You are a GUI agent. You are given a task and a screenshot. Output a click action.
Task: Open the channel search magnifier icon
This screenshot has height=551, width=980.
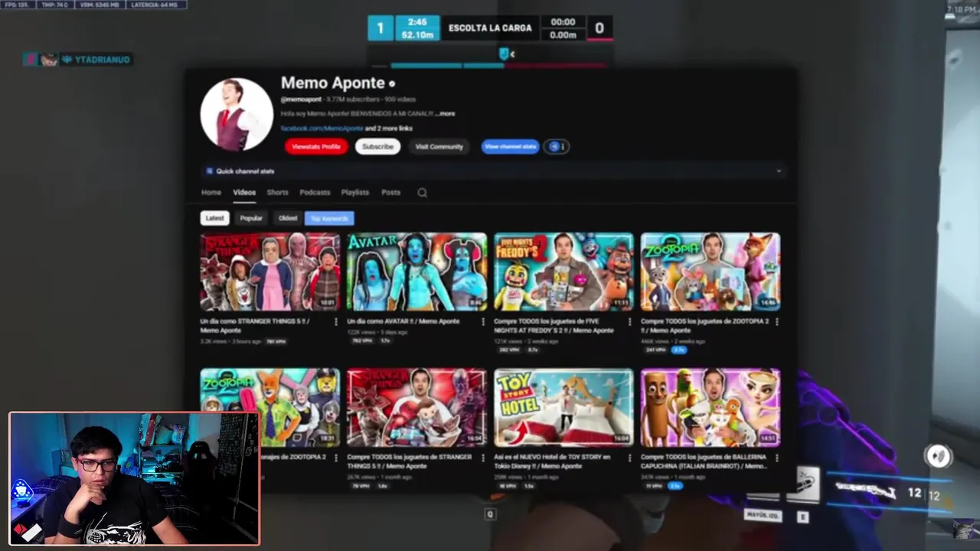(422, 193)
